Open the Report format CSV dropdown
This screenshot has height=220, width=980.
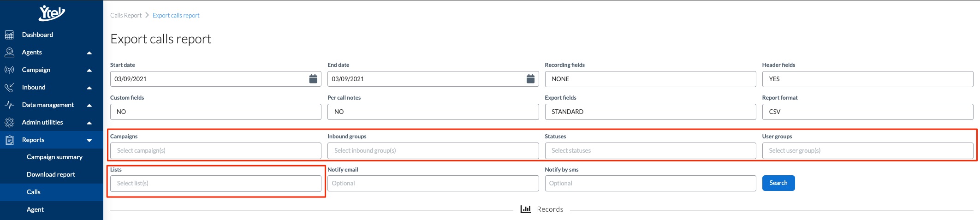pyautogui.click(x=867, y=112)
